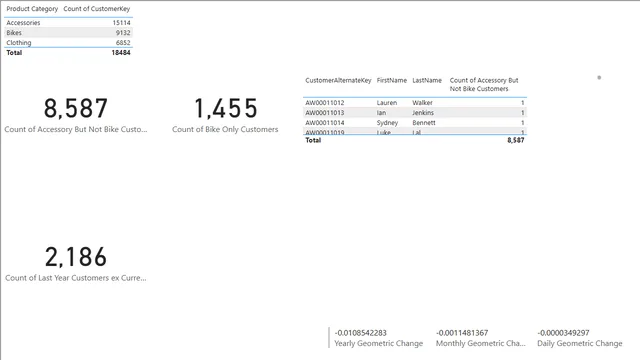640x360 pixels.
Task: Click the Daily Geometric Change label
Action: [580, 344]
